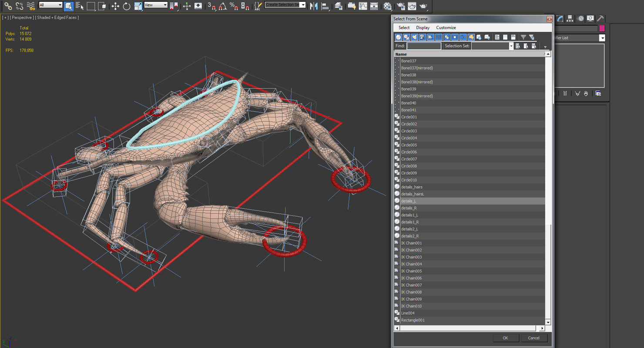The height and width of the screenshot is (348, 644).
Task: Click Select and Manipulate icon
Action: (x=187, y=6)
